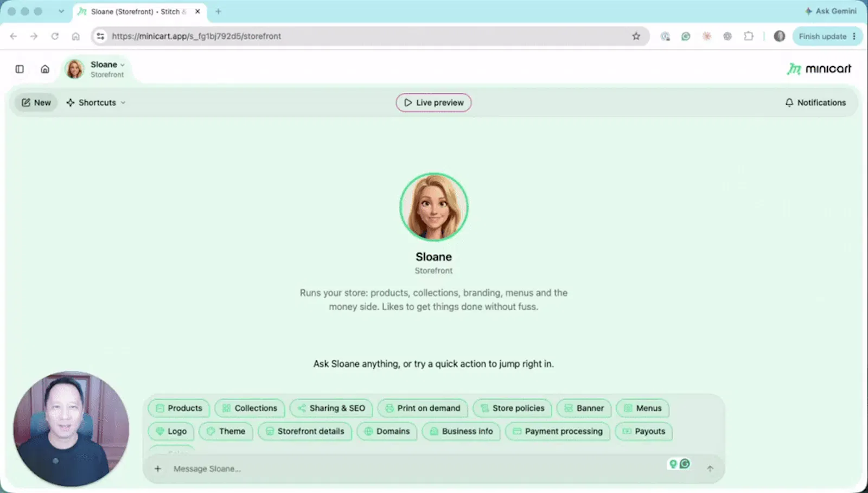Image resolution: width=868 pixels, height=493 pixels.
Task: Select Storefront details quick action
Action: (x=305, y=431)
